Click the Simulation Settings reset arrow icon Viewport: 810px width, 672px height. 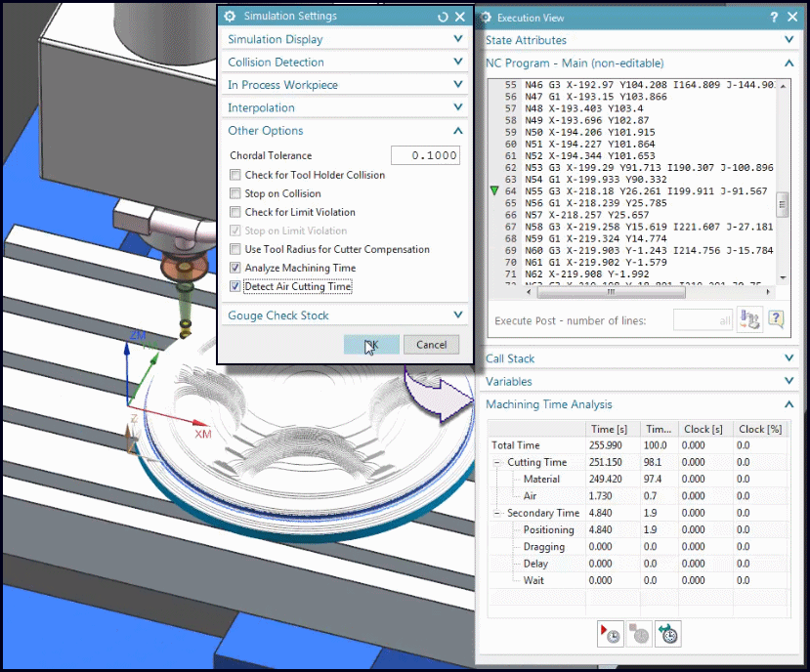point(443,17)
